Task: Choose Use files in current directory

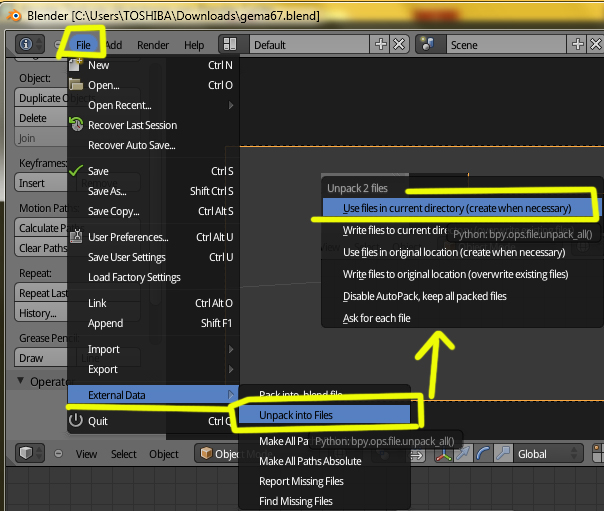Action: pyautogui.click(x=461, y=208)
